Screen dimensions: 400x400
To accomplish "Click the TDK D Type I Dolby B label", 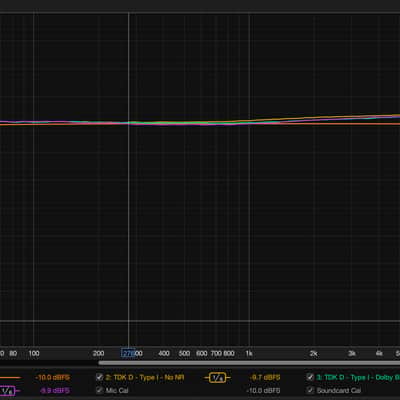I will 358,377.
